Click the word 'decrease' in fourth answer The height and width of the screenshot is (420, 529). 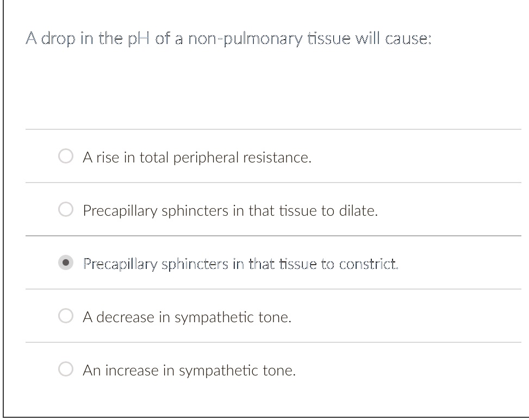[x=125, y=317]
